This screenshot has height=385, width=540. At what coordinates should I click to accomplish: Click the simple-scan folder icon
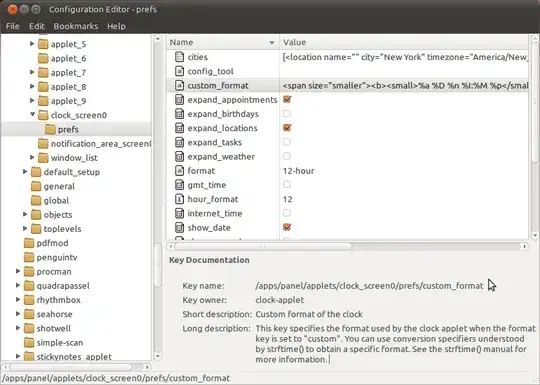29,343
